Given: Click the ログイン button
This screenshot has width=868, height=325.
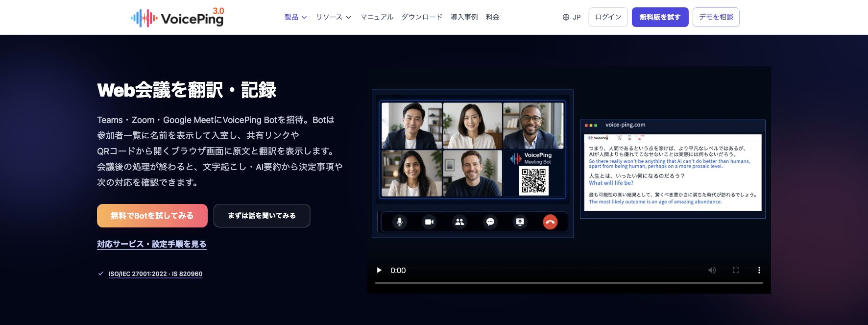Looking at the screenshot, I should pos(608,17).
